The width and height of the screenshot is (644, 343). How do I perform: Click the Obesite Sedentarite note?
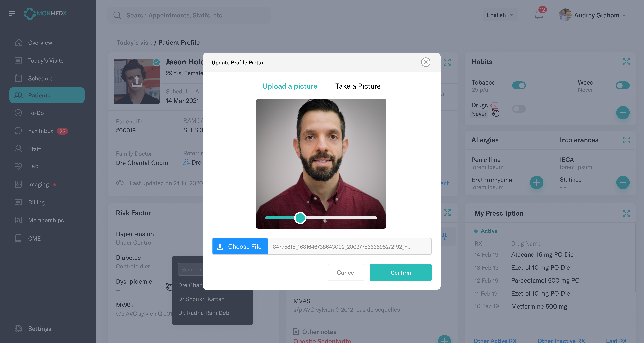(322, 341)
